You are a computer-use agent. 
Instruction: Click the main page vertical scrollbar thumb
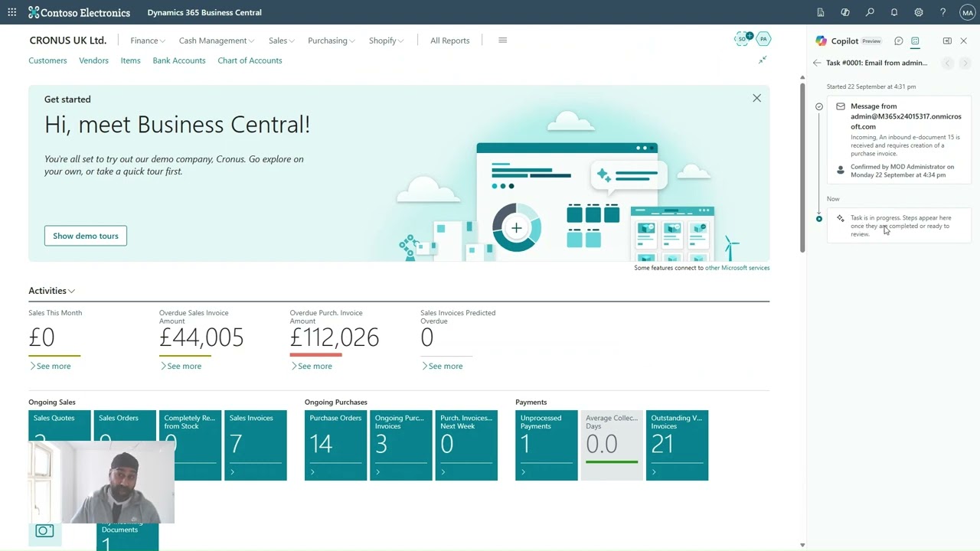click(x=802, y=167)
